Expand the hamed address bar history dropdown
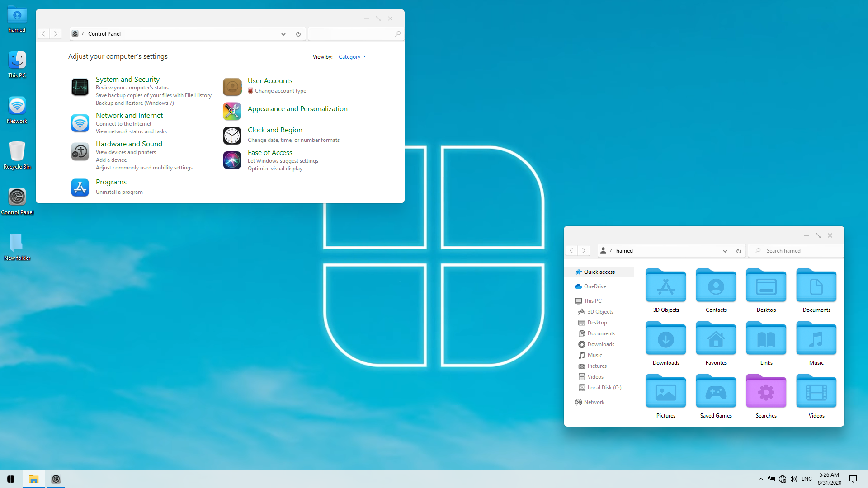868x488 pixels. click(725, 251)
